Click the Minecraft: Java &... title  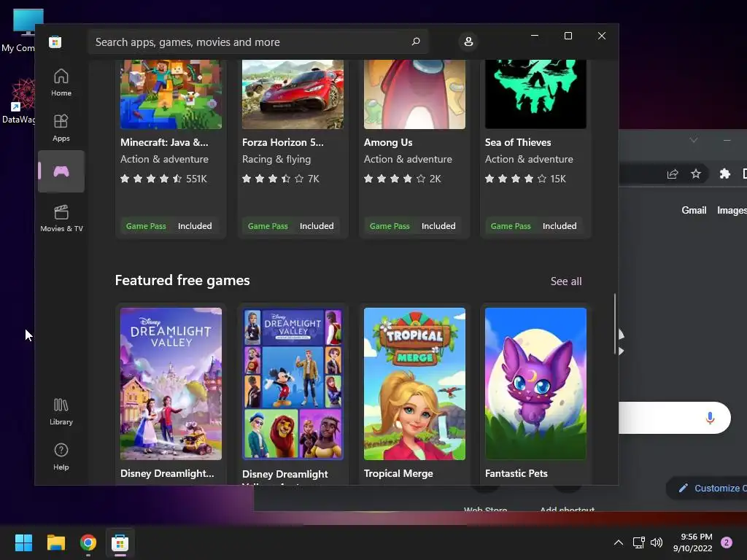pos(164,142)
